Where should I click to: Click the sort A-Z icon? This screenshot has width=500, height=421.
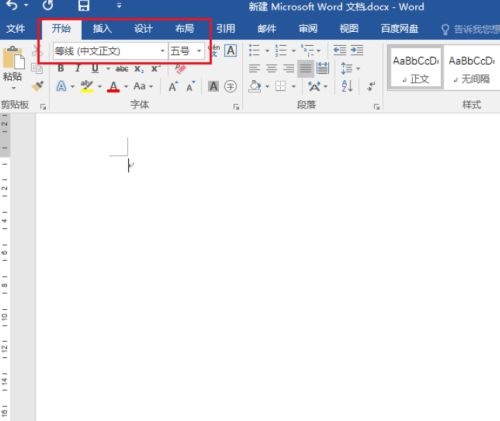point(347,86)
